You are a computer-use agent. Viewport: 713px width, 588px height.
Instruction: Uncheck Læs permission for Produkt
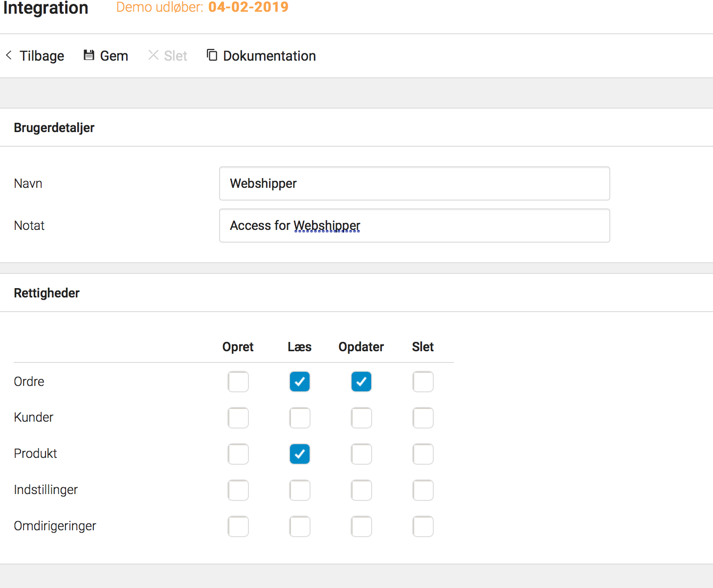tap(300, 454)
